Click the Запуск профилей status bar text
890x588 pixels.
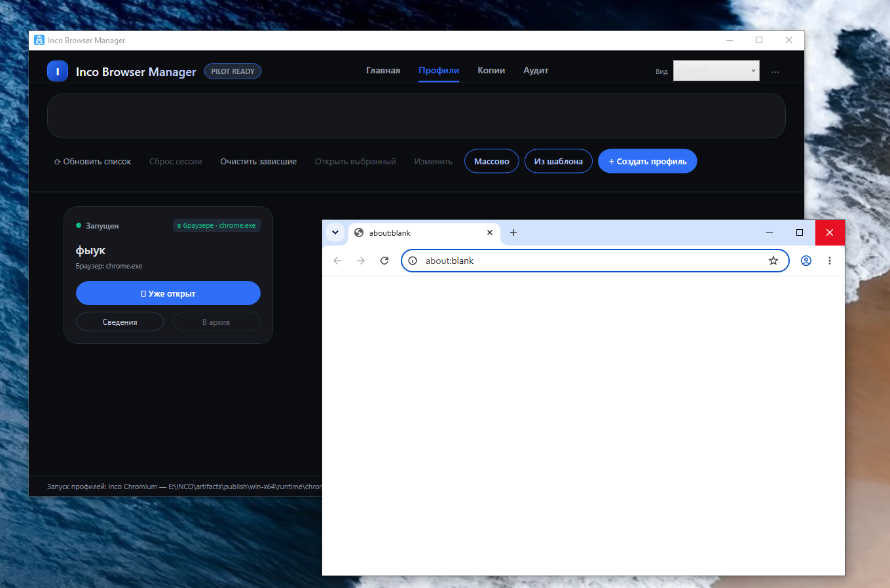184,487
